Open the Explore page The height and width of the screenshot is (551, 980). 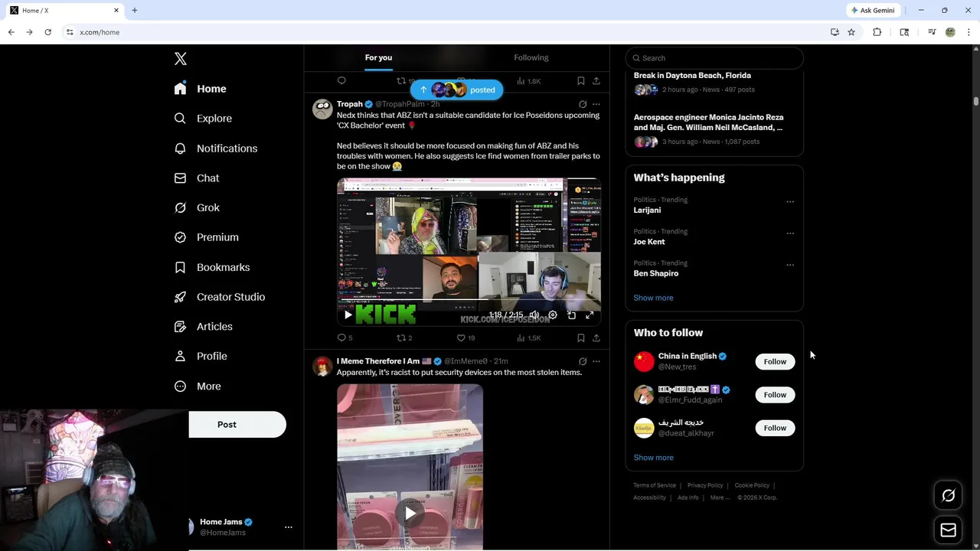[x=203, y=119]
